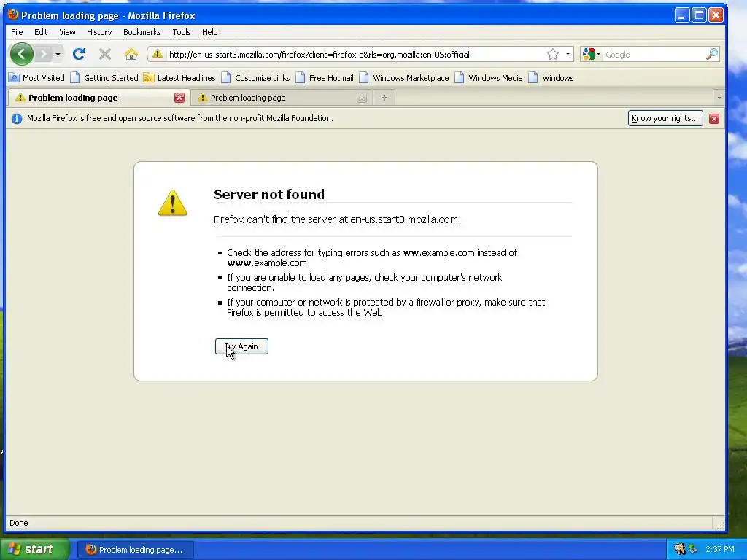This screenshot has height=560, width=747.
Task: Close the second inactive tab
Action: (x=362, y=98)
